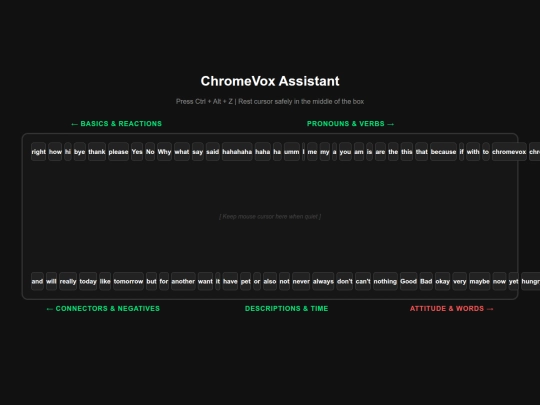Click the 'another' word button

[x=183, y=281]
